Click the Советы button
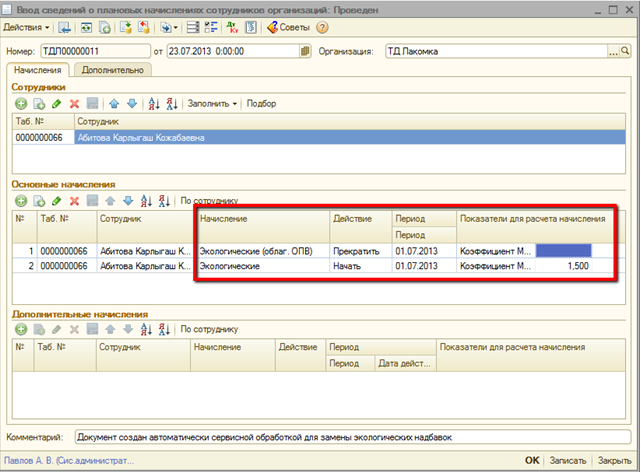Viewport: 641px width, 472px height. point(287,27)
